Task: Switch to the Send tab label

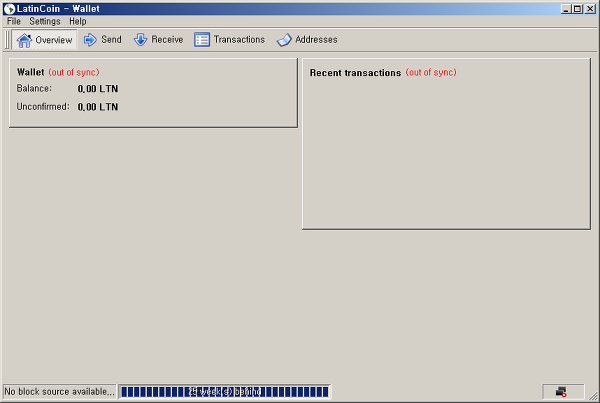Action: point(111,39)
